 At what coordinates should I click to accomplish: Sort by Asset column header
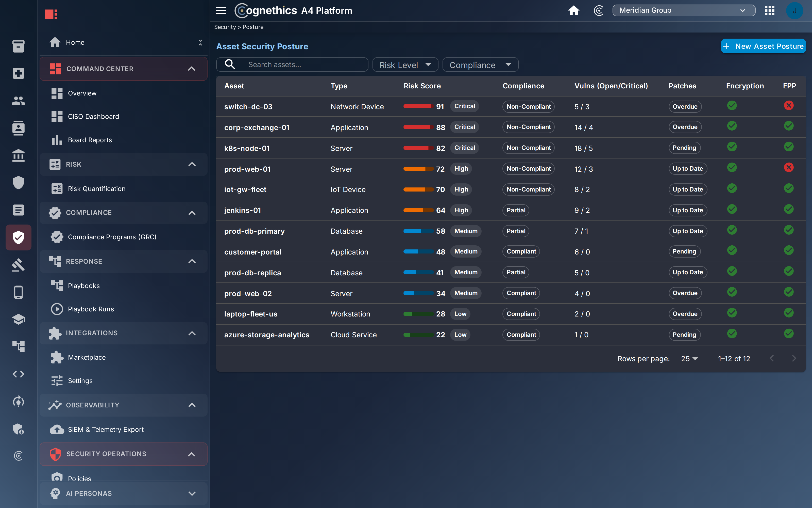(x=234, y=86)
